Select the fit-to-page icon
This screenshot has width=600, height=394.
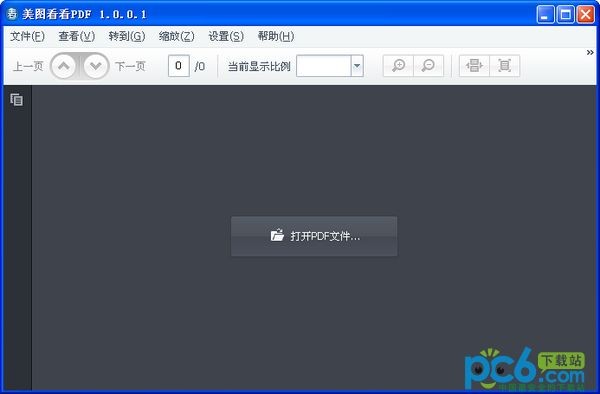(x=504, y=66)
